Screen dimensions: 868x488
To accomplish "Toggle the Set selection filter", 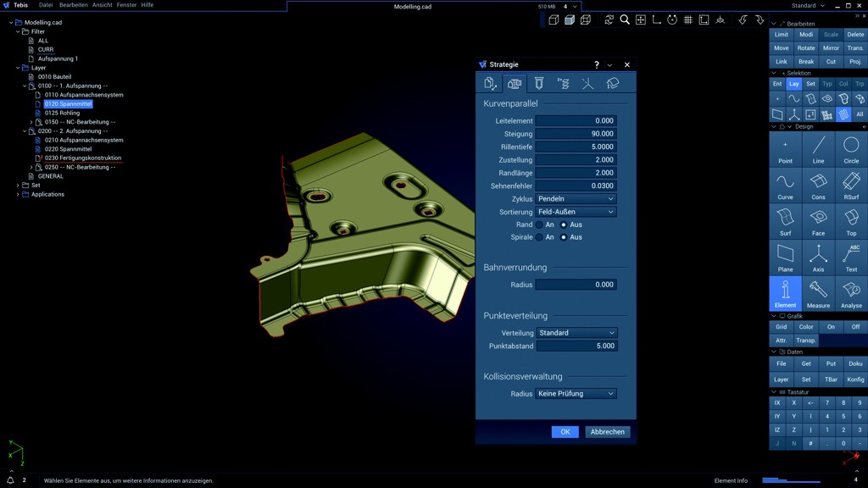I will coord(810,84).
